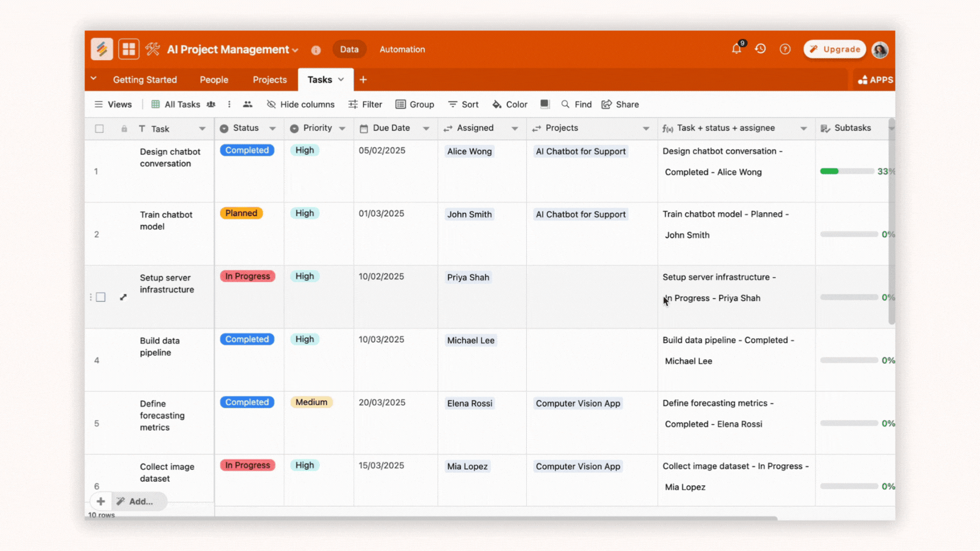The height and width of the screenshot is (551, 980).
Task: Go to the Automation section
Action: (x=402, y=50)
